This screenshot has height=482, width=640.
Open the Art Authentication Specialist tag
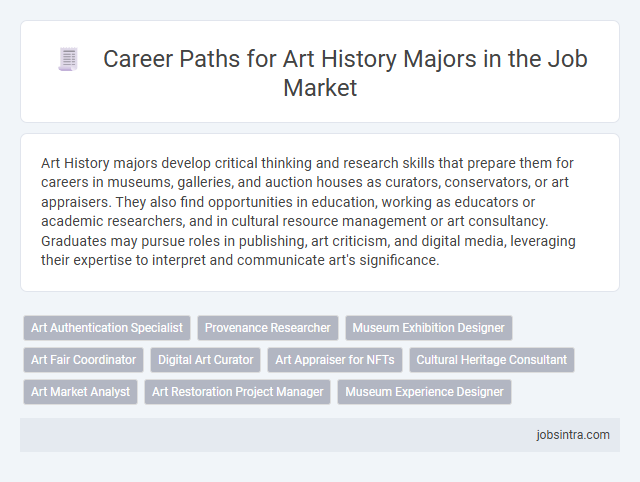click(x=107, y=328)
